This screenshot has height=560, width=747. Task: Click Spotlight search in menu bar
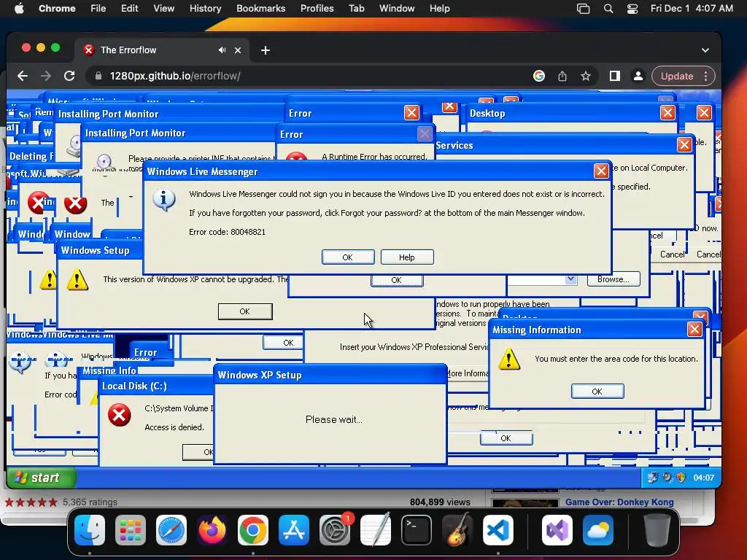pos(608,9)
